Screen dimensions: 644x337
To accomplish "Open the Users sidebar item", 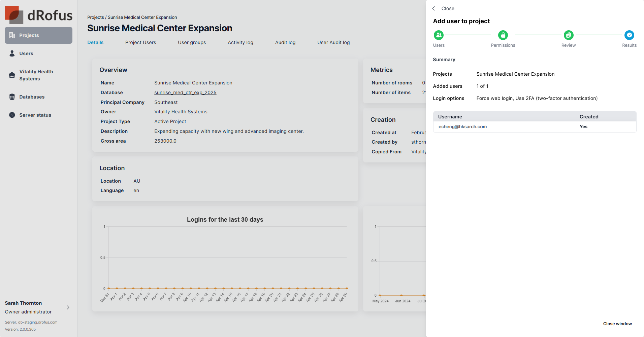I will [38, 53].
